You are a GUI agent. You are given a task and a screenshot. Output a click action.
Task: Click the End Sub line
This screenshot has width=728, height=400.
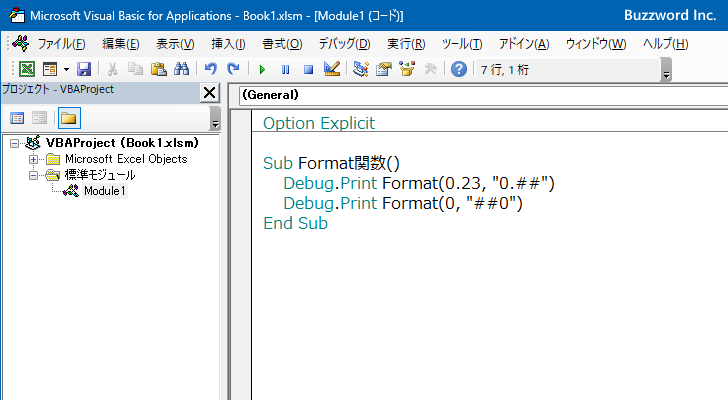click(295, 223)
